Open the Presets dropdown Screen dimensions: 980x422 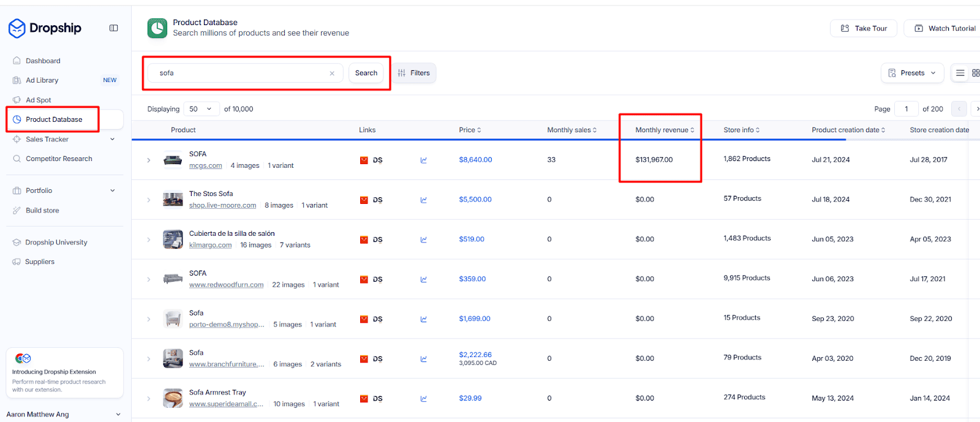tap(911, 73)
